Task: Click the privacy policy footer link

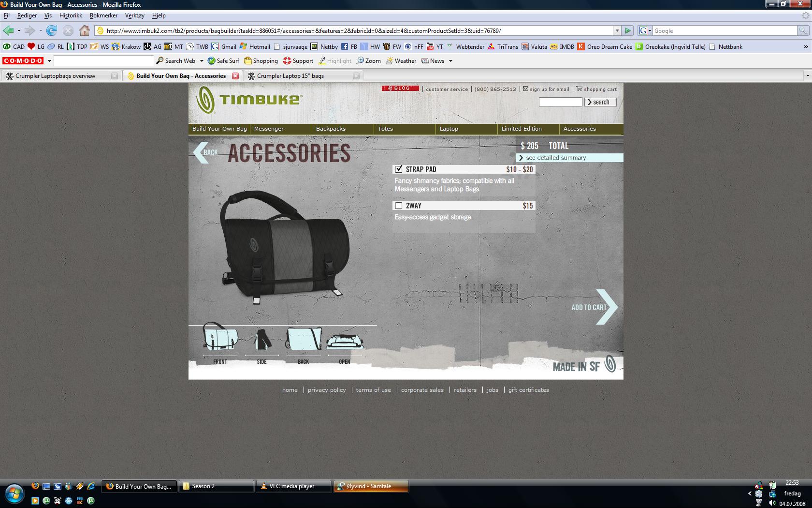Action: click(327, 390)
